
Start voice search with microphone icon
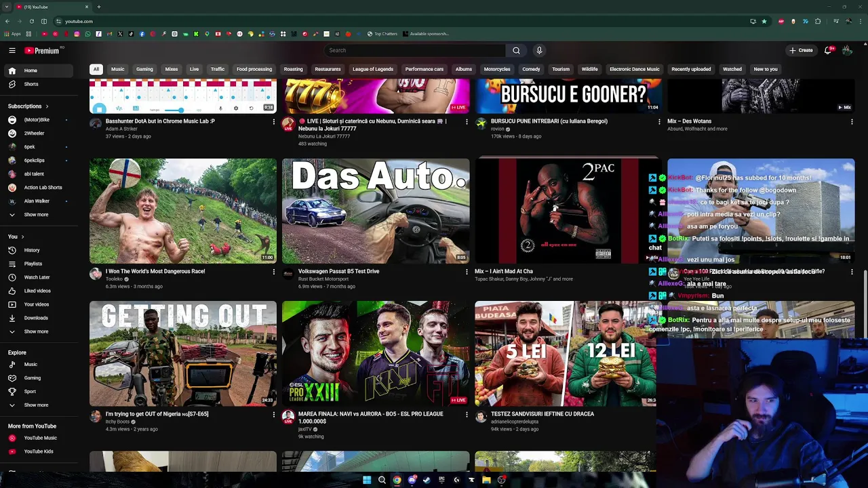(539, 50)
